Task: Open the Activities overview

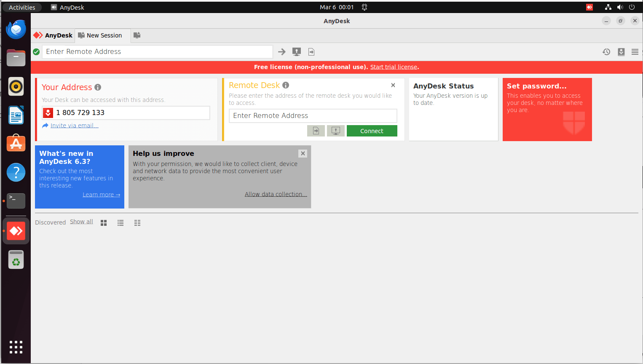Action: [22, 7]
